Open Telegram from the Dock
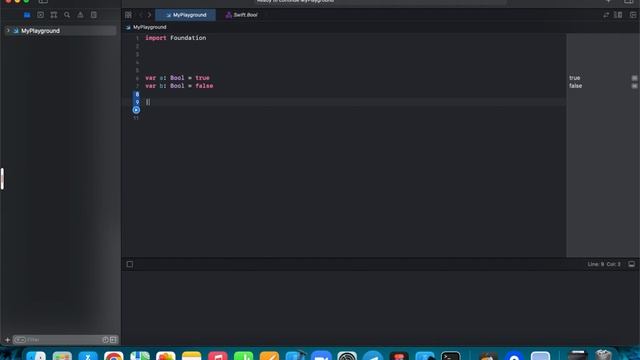This screenshot has width=640, height=360. (x=373, y=356)
